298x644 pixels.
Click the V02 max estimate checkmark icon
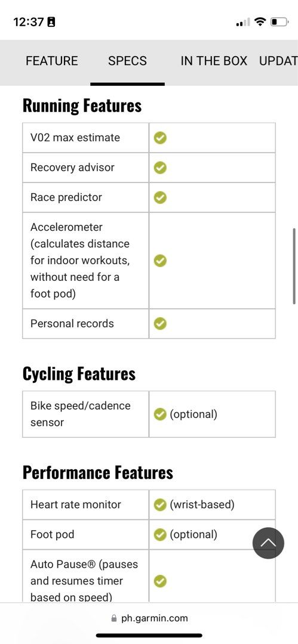tap(160, 138)
